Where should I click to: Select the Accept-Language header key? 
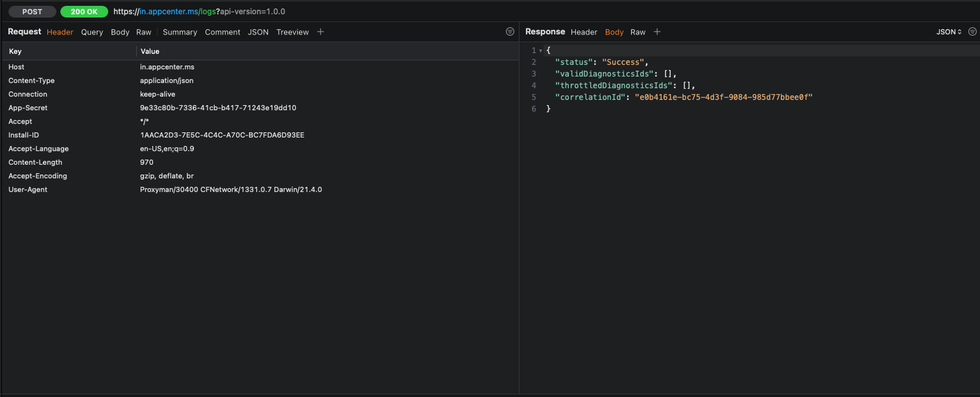click(38, 149)
